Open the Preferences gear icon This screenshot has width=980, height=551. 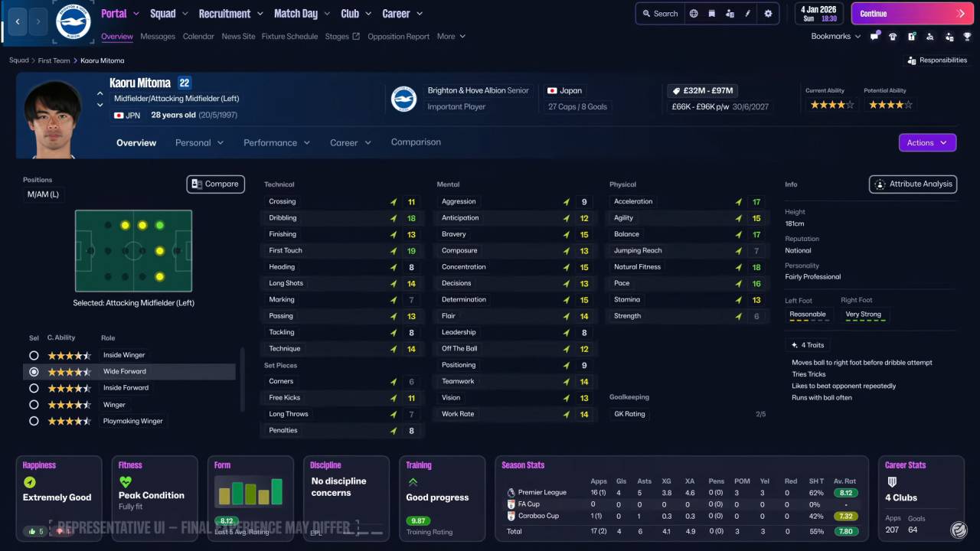point(768,13)
